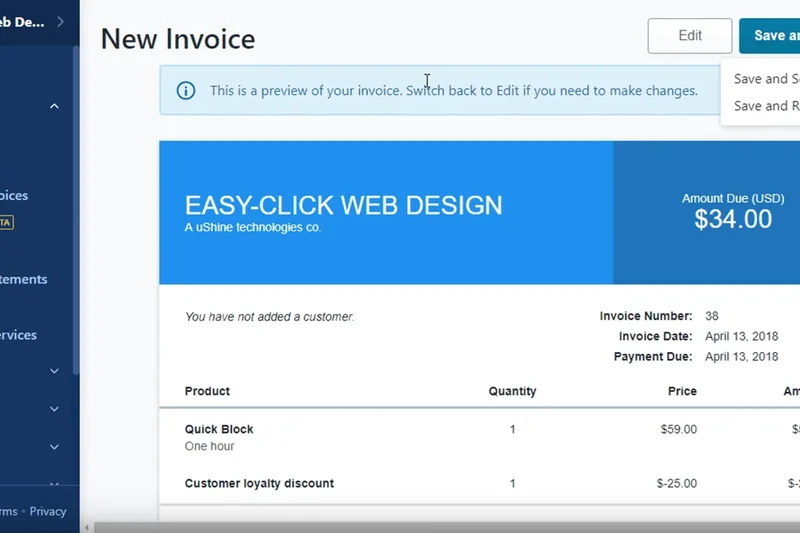Expand the third down-chevron section in the sidebar
The width and height of the screenshot is (800, 533).
(x=54, y=447)
